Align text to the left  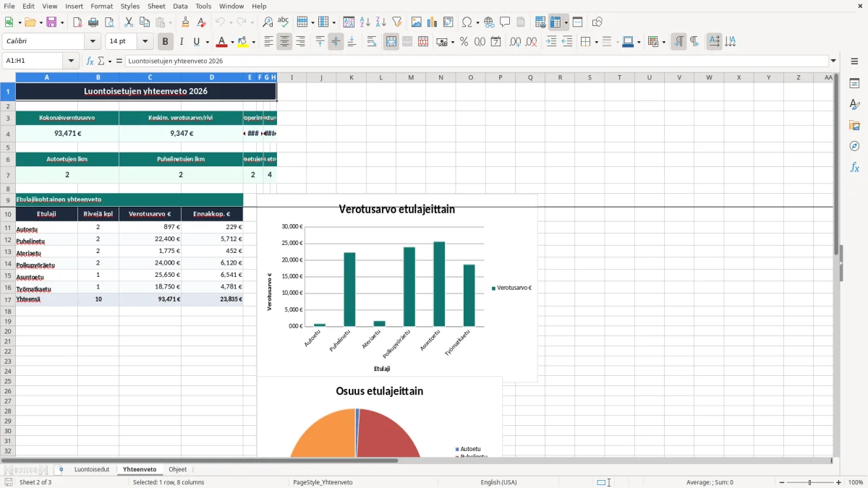pos(268,42)
